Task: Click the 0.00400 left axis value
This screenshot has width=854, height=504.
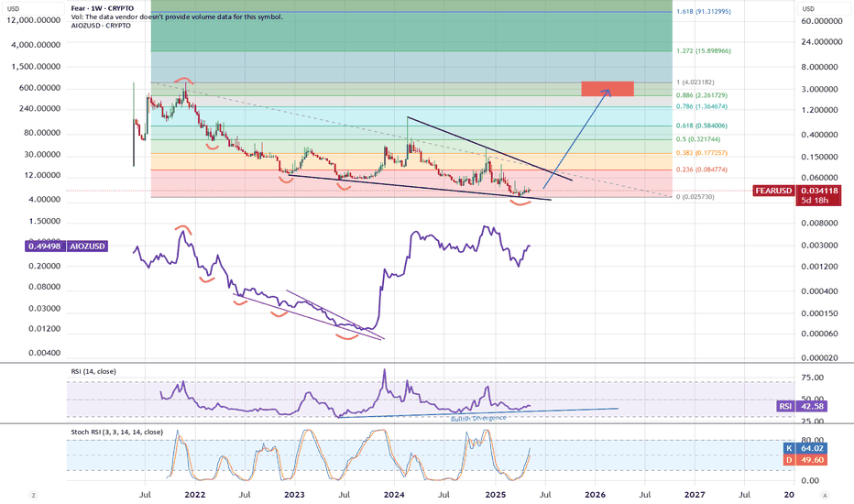Action: (x=45, y=353)
